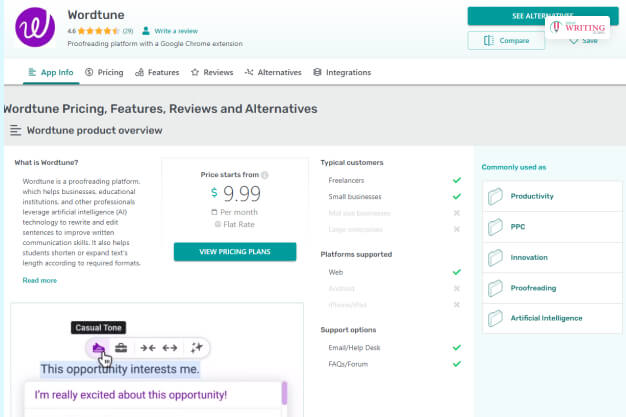
Task: Open the Innovation category
Action: pos(552,258)
